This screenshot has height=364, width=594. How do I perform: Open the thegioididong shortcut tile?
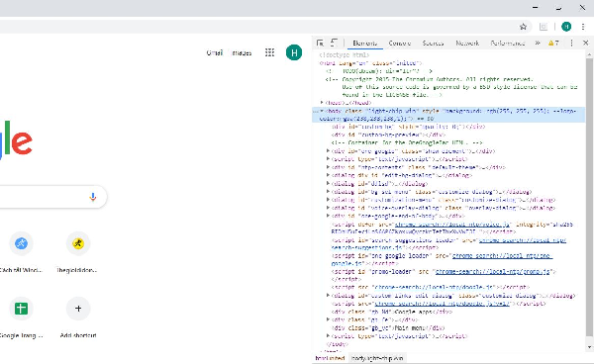(78, 243)
